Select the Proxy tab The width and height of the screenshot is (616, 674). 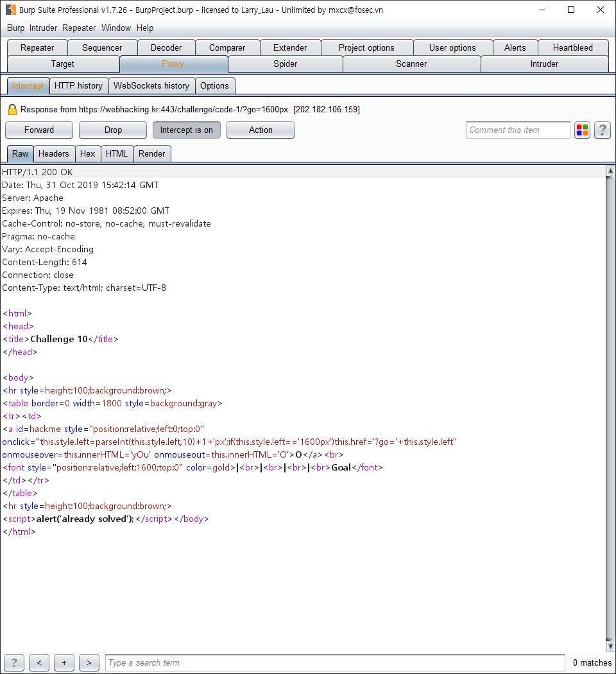pos(173,64)
